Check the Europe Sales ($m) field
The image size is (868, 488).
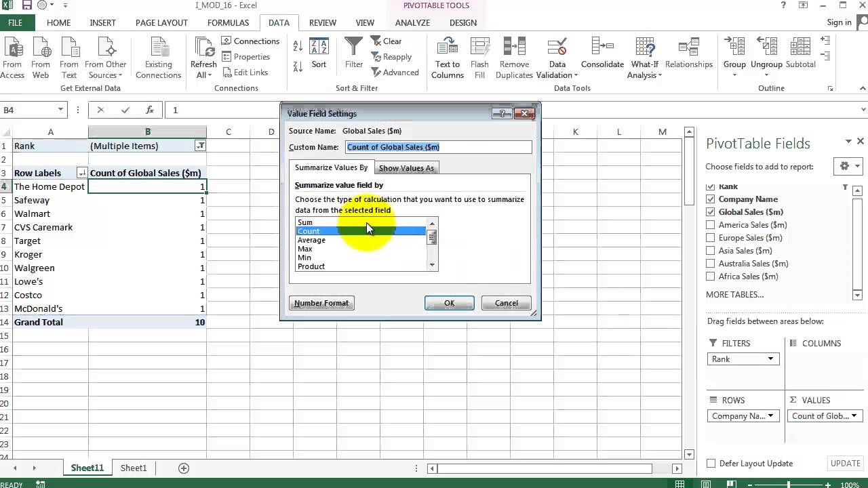click(711, 238)
